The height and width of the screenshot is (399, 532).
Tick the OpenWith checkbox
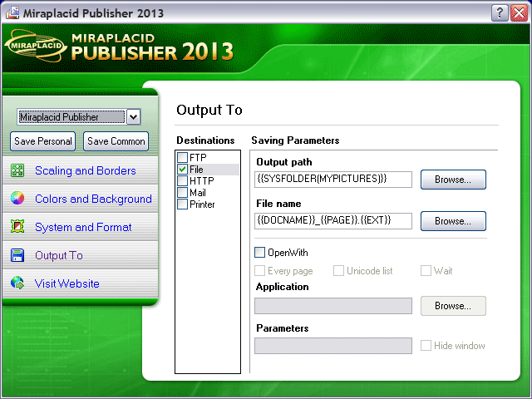tap(259, 252)
